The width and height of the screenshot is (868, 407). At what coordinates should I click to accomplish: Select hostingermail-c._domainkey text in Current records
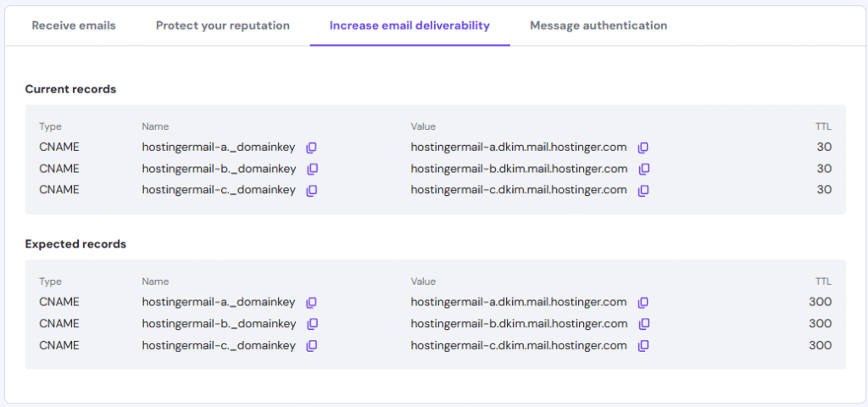pyautogui.click(x=219, y=189)
